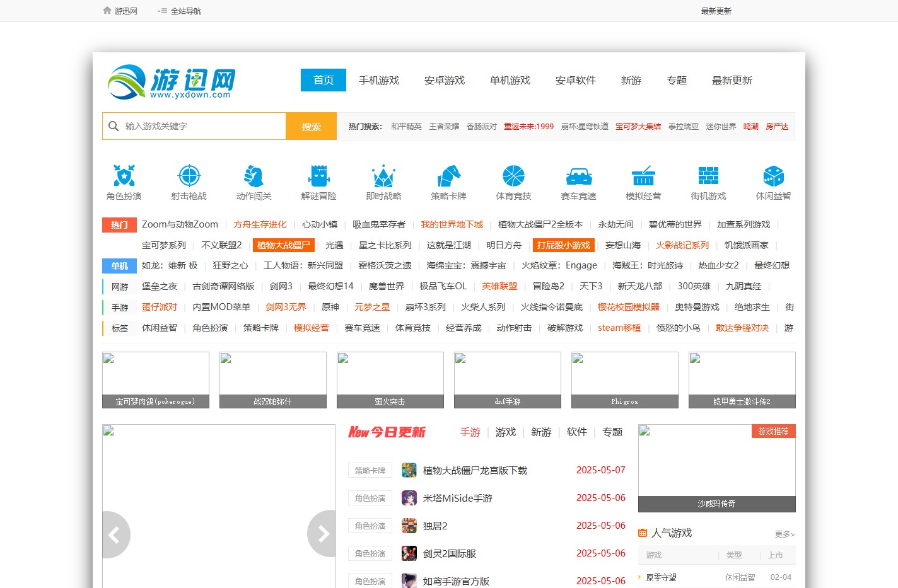Click the orange 搜索 button
The image size is (898, 588).
[312, 126]
